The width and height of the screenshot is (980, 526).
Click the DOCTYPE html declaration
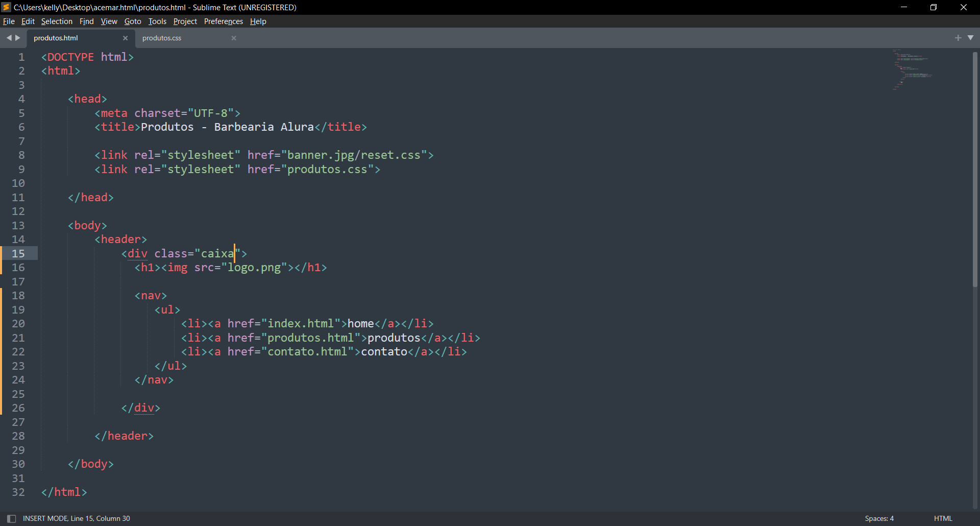(x=87, y=57)
